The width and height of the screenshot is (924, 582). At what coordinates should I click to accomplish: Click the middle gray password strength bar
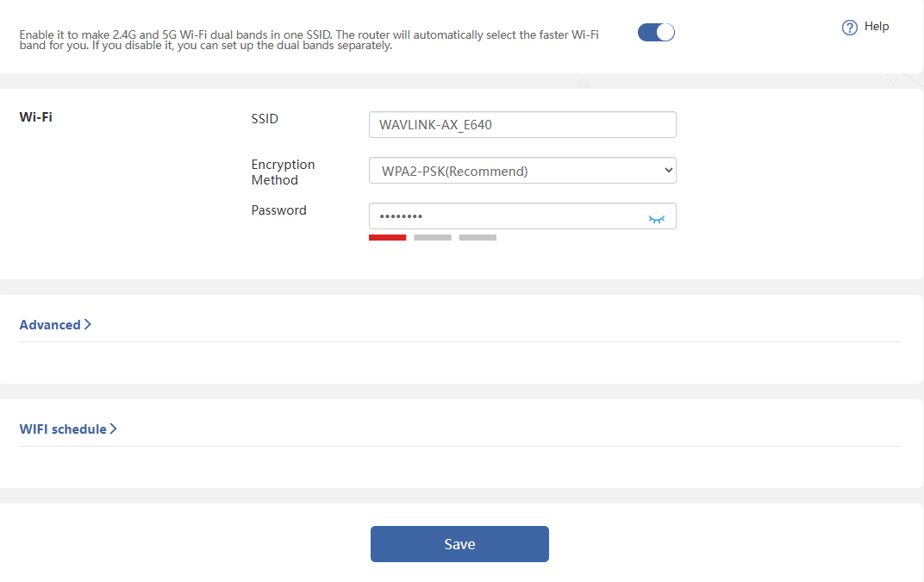pos(433,237)
